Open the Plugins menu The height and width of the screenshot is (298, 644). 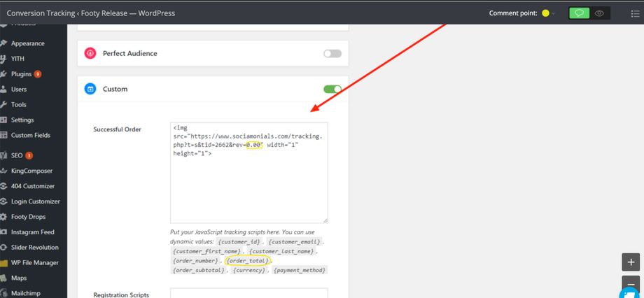[x=22, y=74]
